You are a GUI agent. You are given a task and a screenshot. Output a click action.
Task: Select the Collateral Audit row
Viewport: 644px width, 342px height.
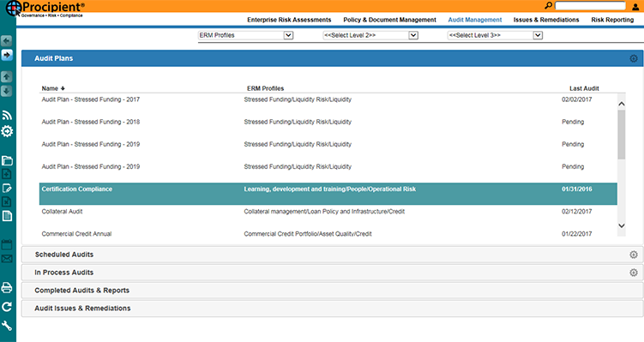[x=328, y=216]
